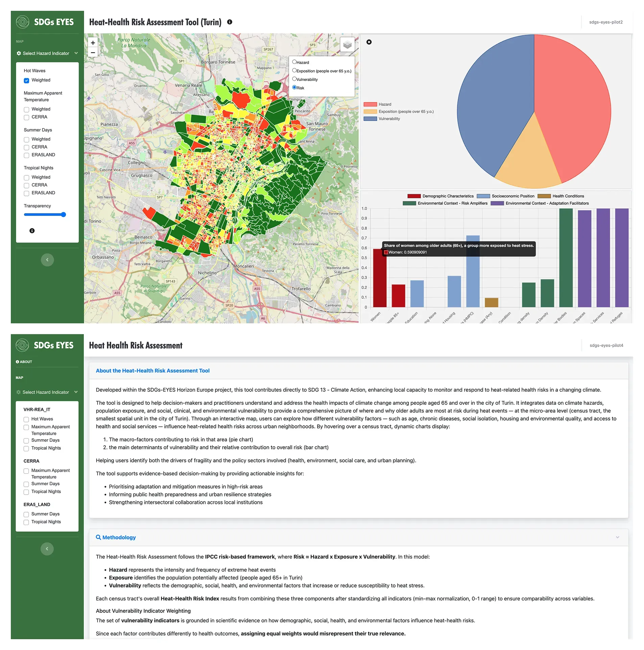Check Summer Days under CERRA in bottom window
Screen dimensions: 644x650
tap(26, 484)
